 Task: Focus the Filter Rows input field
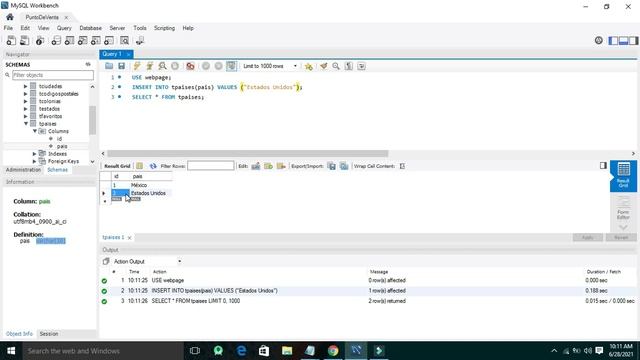pos(211,166)
